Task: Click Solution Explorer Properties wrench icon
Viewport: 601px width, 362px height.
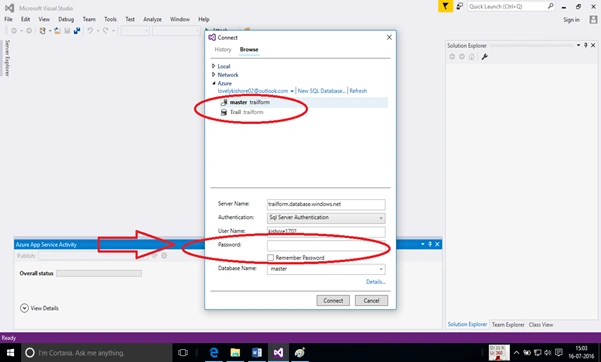Action: click(x=484, y=57)
